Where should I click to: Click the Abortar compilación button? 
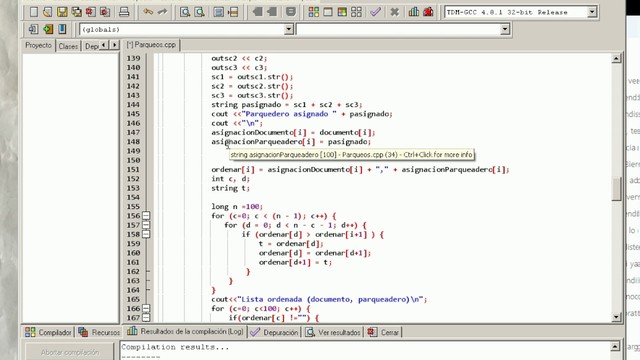click(x=70, y=352)
